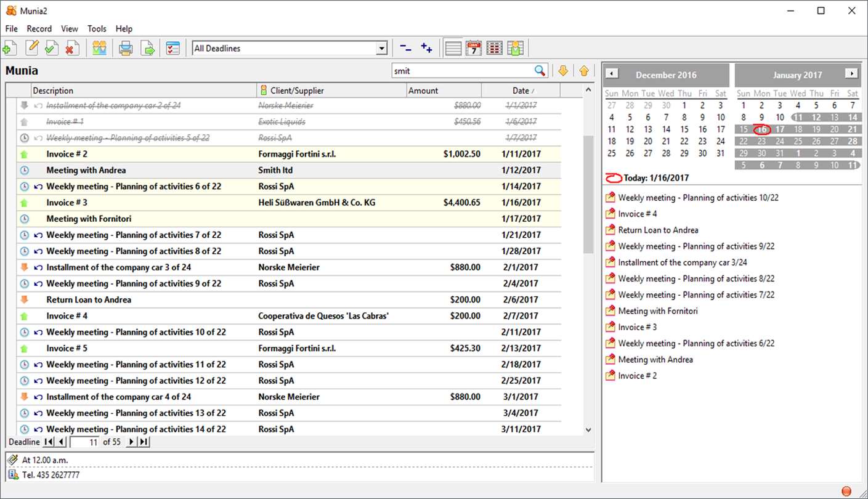Click the green checkmark document toolbar icon
The image size is (868, 499).
pos(52,48)
